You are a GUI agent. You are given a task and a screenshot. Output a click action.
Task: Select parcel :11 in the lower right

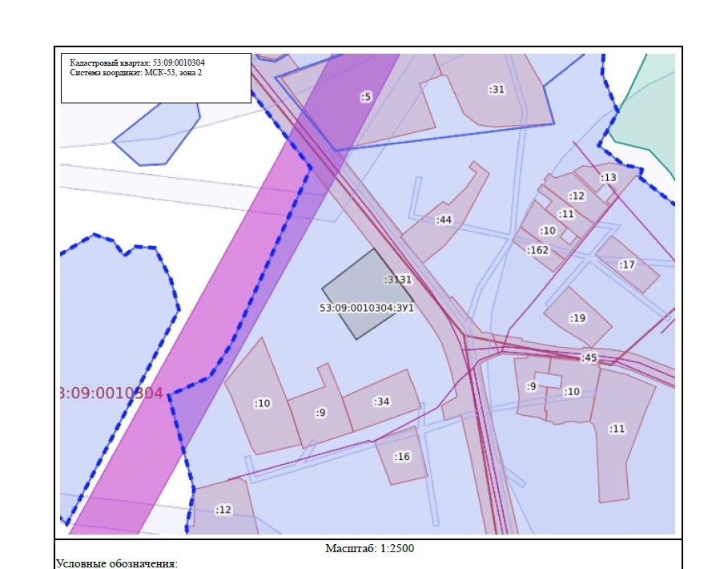click(617, 429)
